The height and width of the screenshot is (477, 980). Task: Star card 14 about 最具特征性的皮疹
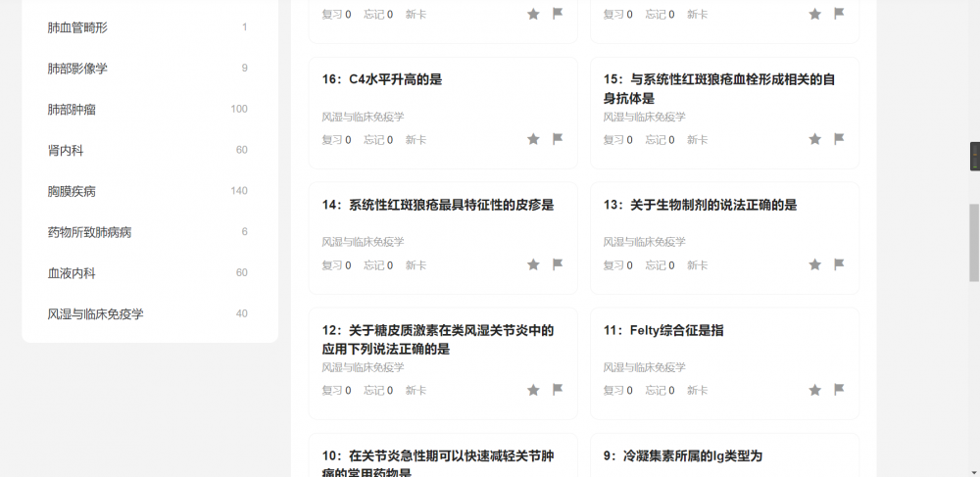(x=533, y=264)
